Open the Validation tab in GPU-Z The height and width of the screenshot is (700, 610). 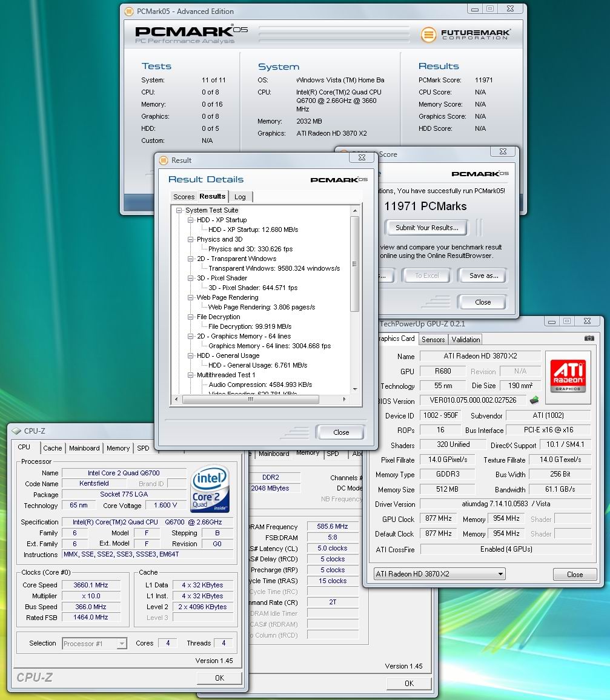(465, 339)
